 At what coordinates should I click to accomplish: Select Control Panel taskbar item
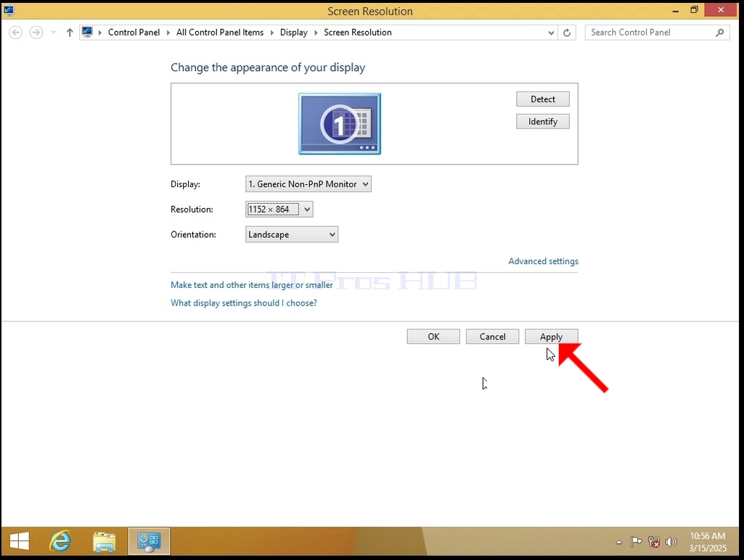pyautogui.click(x=149, y=541)
